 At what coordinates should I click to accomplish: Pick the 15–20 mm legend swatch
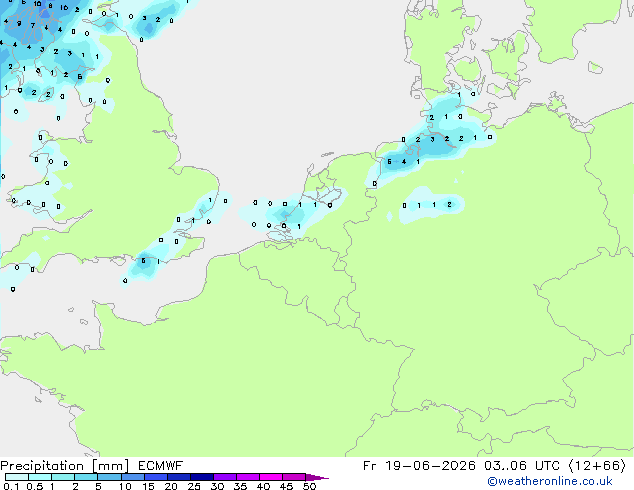tap(156, 477)
